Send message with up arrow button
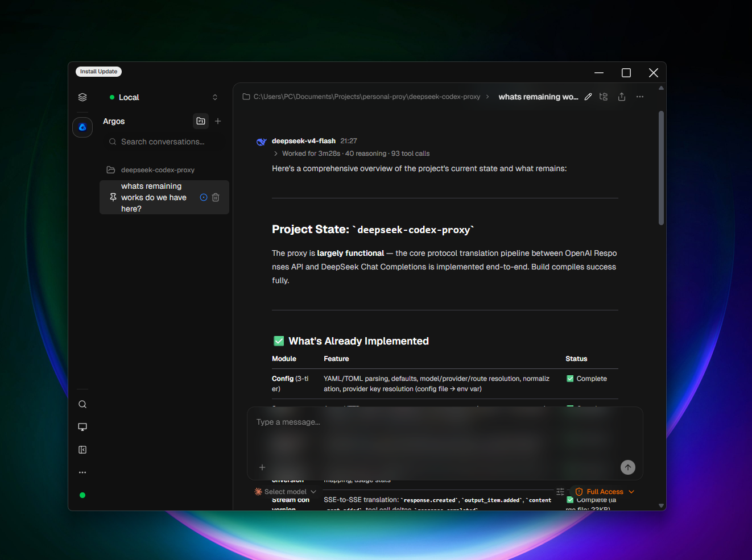 pyautogui.click(x=627, y=467)
